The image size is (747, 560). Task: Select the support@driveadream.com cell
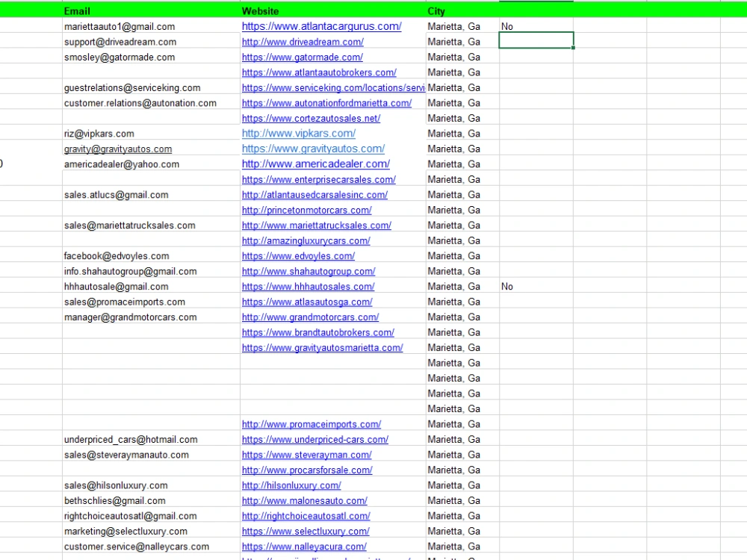click(x=151, y=42)
